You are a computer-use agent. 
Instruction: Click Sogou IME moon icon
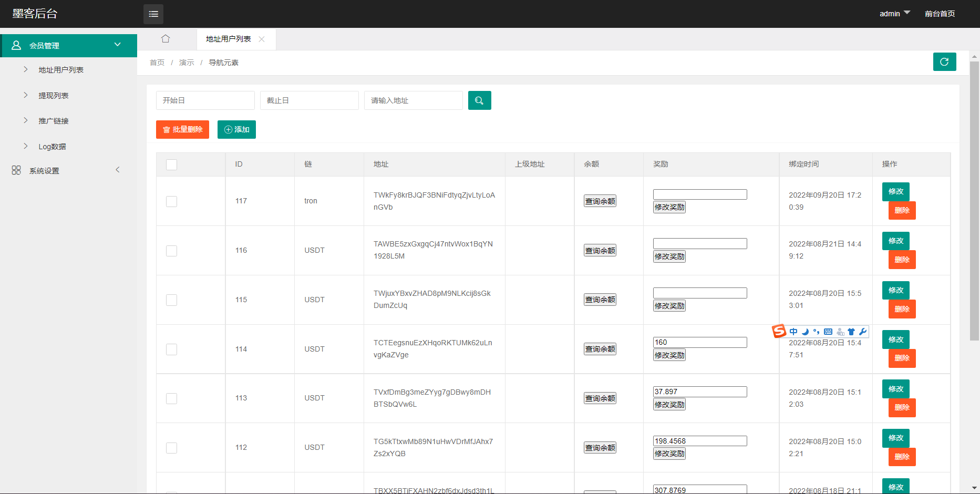805,332
